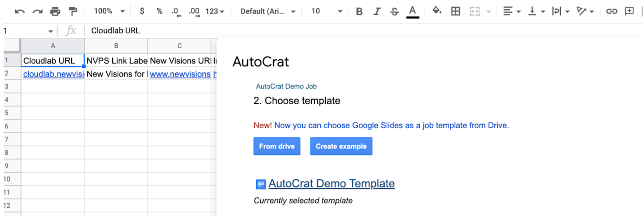The image size is (644, 218).
Task: Increase decimal places
Action: point(194,12)
